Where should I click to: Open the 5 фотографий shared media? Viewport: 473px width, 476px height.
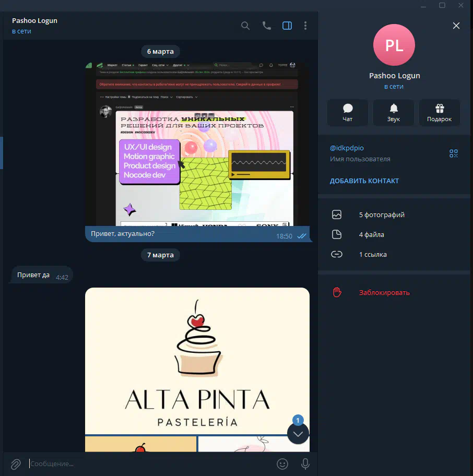click(381, 215)
